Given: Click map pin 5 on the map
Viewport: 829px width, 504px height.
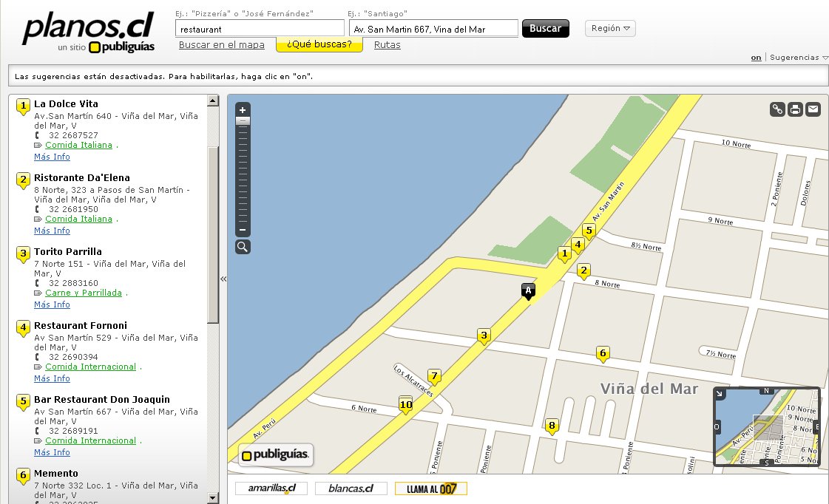Looking at the screenshot, I should coord(589,231).
